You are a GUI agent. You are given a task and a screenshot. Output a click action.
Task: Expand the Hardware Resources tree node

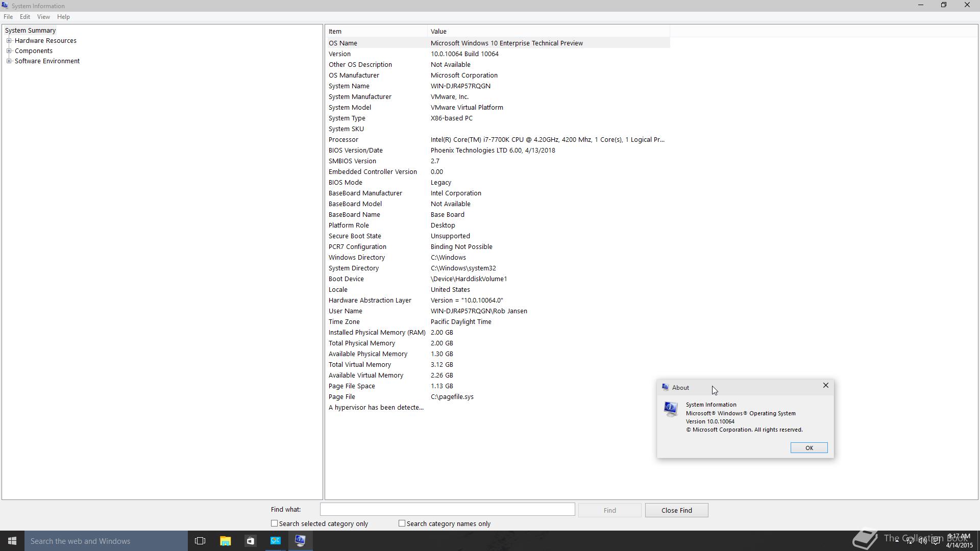tap(9, 41)
